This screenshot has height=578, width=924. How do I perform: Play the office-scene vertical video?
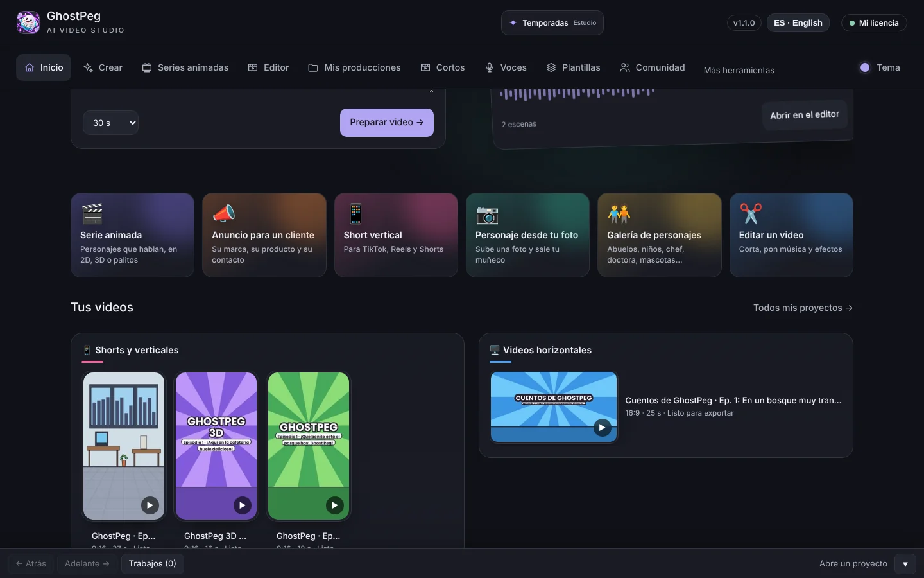[150, 505]
